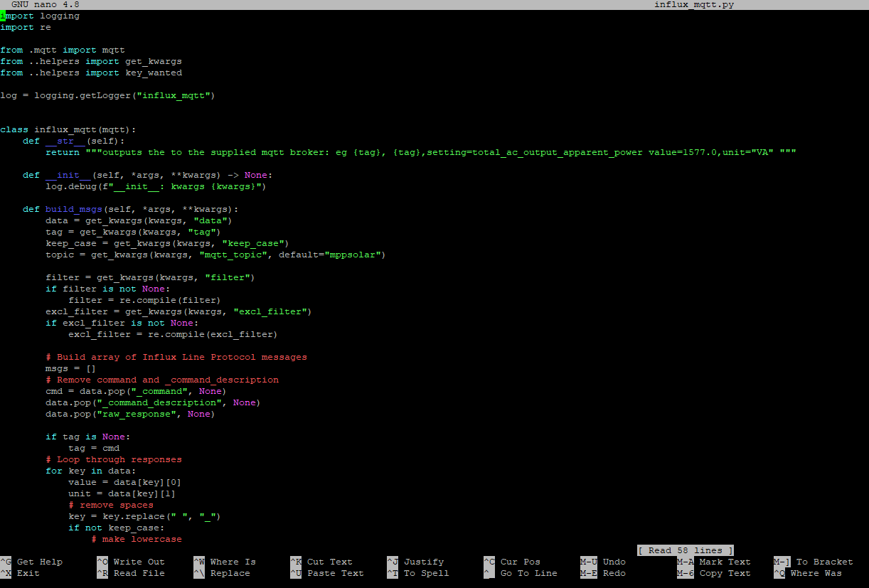Click the ^U Paste Text shortcut
Viewport: 869px width, 588px height.
coord(327,573)
